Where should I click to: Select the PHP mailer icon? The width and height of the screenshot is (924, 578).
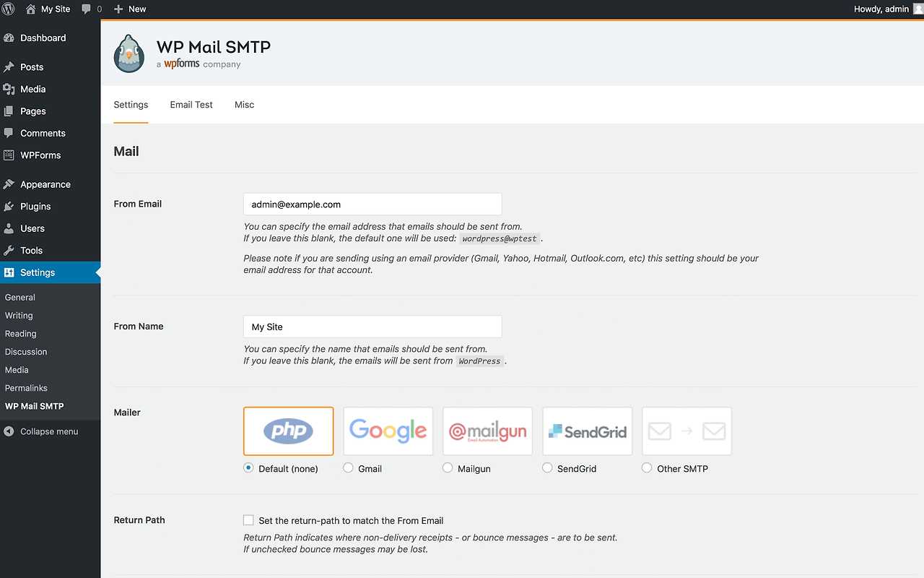point(288,430)
